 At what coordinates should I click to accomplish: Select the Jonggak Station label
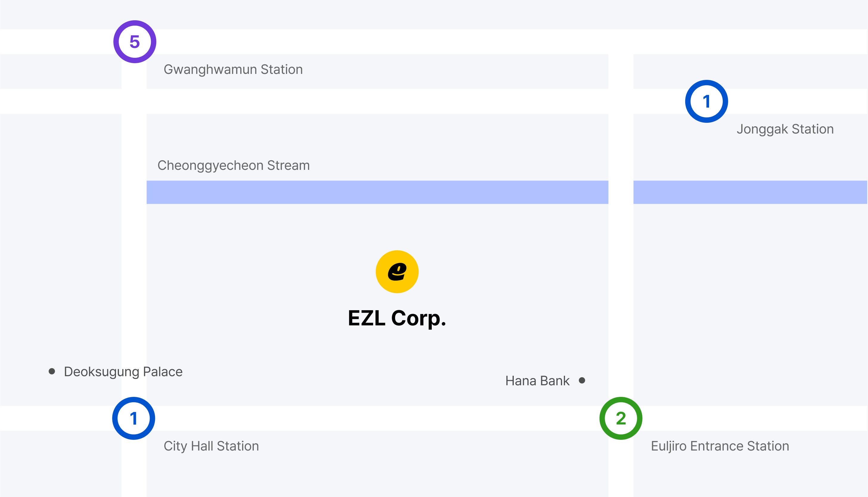pyautogui.click(x=785, y=129)
